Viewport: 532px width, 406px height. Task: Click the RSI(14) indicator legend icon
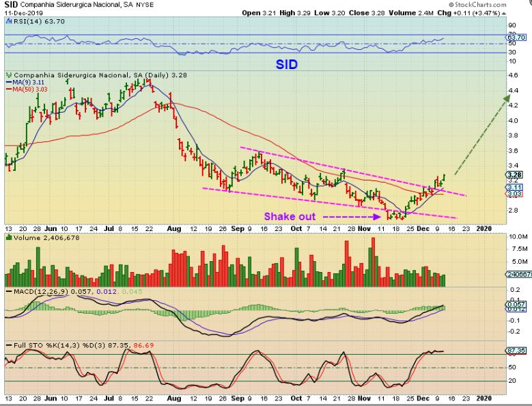click(9, 21)
